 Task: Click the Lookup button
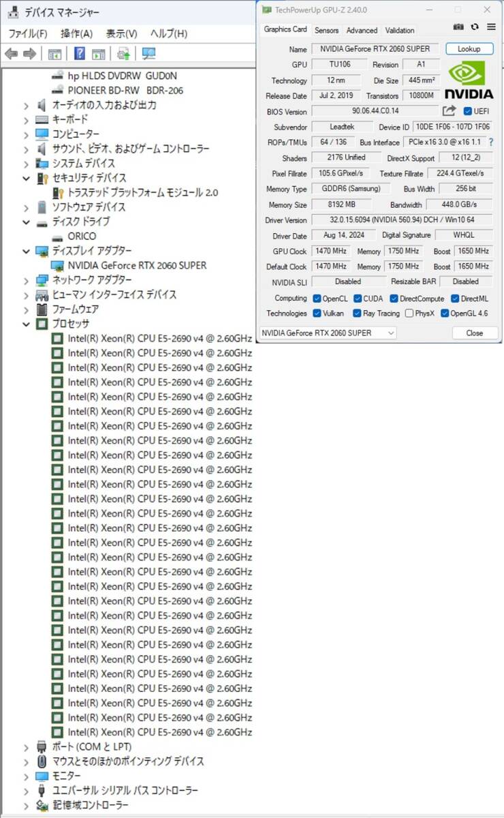[x=469, y=49]
